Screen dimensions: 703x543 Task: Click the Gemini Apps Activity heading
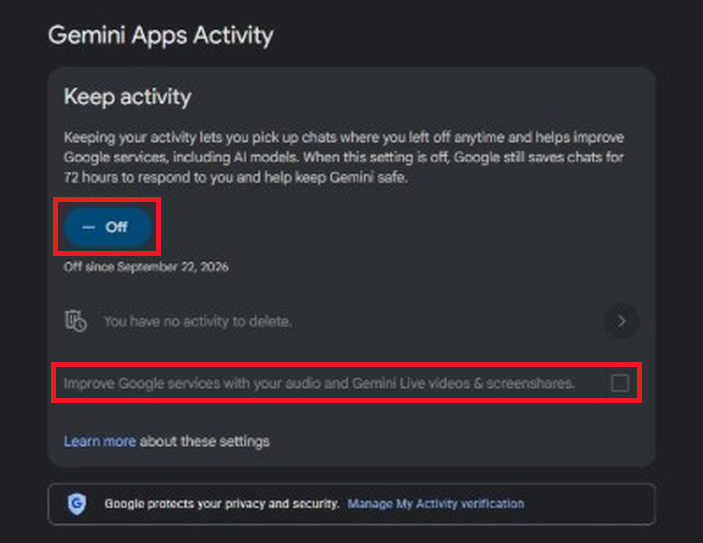161,35
